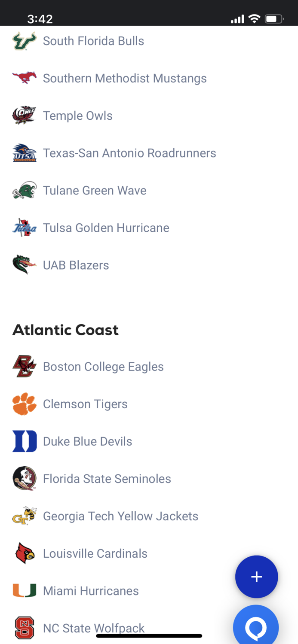
Task: Tap the Florida State Seminoles logo
Action: (x=24, y=478)
